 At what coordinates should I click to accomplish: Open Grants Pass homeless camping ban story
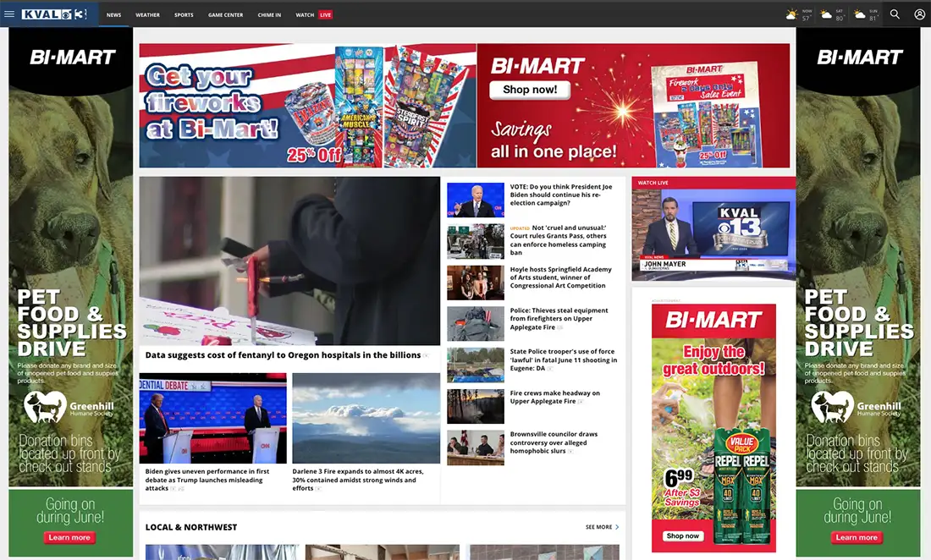558,239
